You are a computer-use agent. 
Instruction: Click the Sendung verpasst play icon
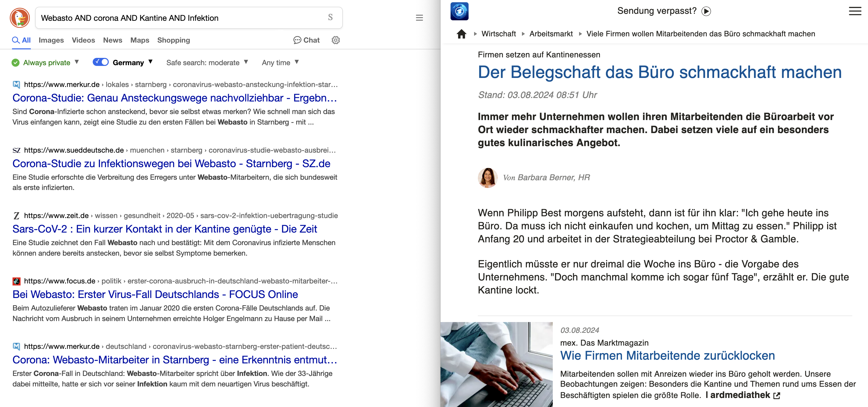(706, 11)
